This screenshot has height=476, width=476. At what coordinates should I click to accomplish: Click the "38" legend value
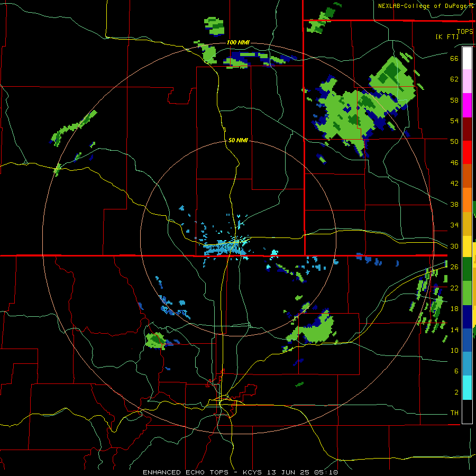click(454, 204)
